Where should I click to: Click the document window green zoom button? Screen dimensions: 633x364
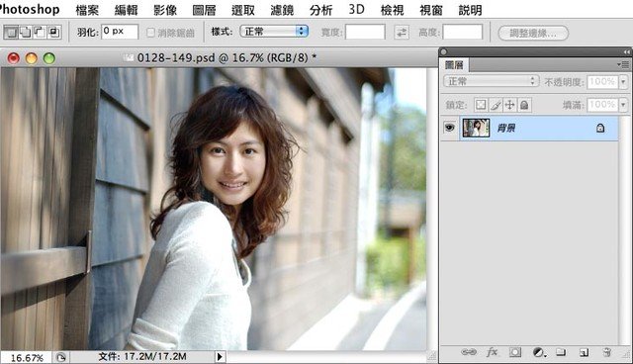[x=49, y=58]
